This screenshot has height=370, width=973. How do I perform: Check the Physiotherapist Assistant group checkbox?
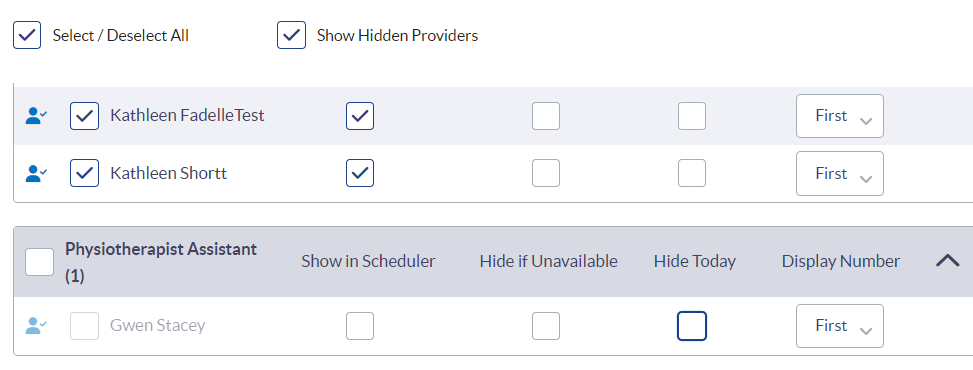(39, 261)
